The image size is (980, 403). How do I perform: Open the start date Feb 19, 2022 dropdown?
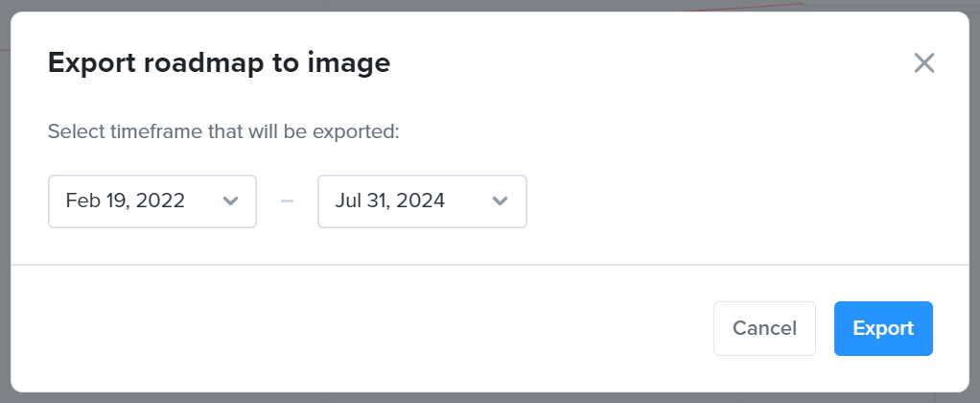[x=152, y=201]
